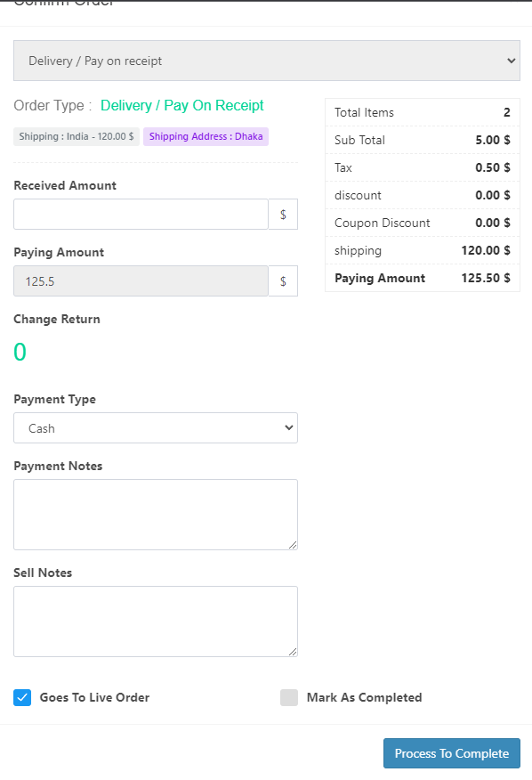
Task: Select the Total Items row in summary
Action: coord(422,112)
